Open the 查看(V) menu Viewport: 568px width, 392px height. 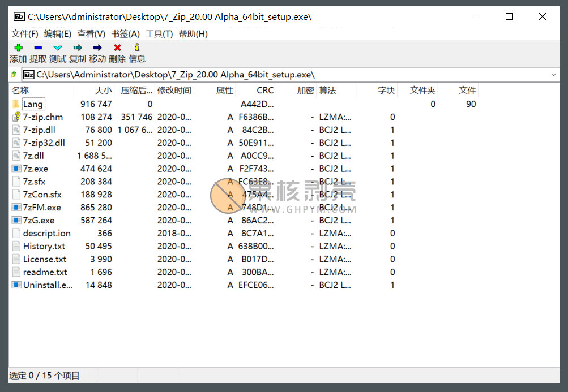click(x=91, y=34)
